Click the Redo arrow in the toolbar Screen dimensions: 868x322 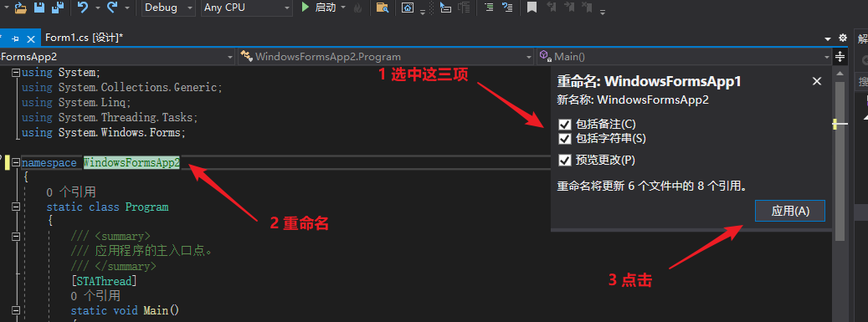pos(112,8)
